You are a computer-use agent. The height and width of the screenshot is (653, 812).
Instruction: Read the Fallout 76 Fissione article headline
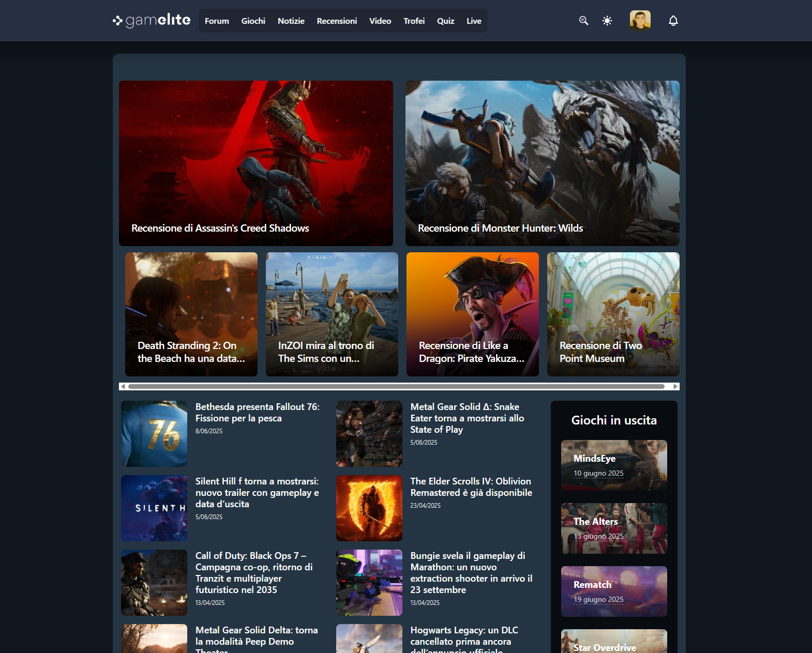coord(257,413)
